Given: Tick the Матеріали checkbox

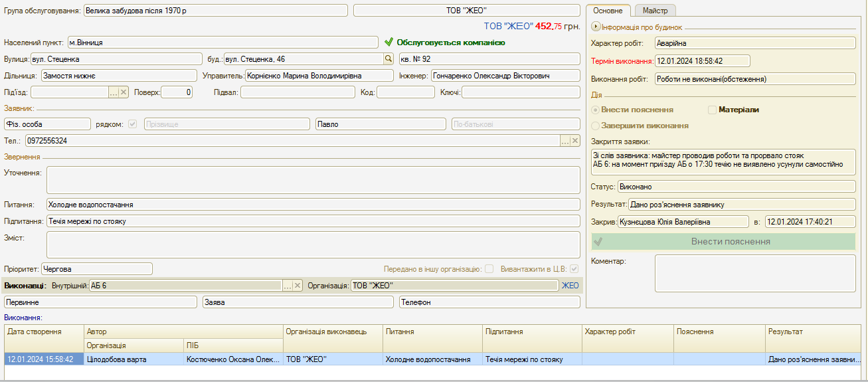Looking at the screenshot, I should coord(713,110).
